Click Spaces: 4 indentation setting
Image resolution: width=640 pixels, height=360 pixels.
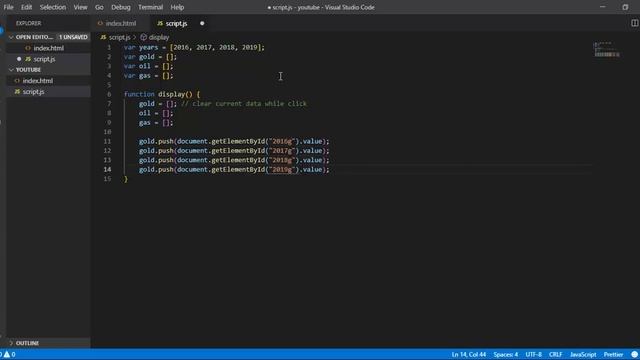(505, 354)
